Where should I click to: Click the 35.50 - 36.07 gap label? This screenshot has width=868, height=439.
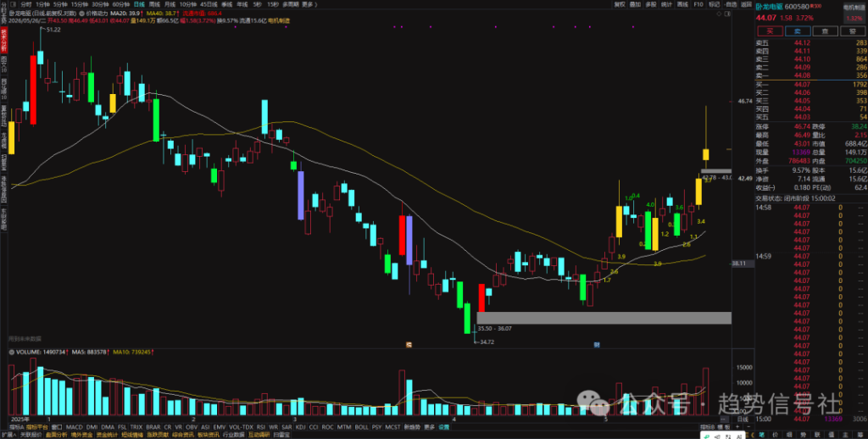click(494, 328)
